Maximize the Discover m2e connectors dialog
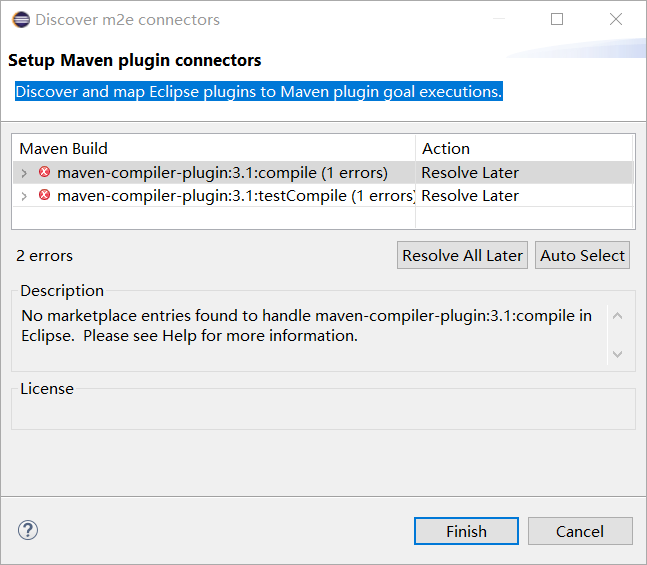This screenshot has width=647, height=565. pos(557,19)
